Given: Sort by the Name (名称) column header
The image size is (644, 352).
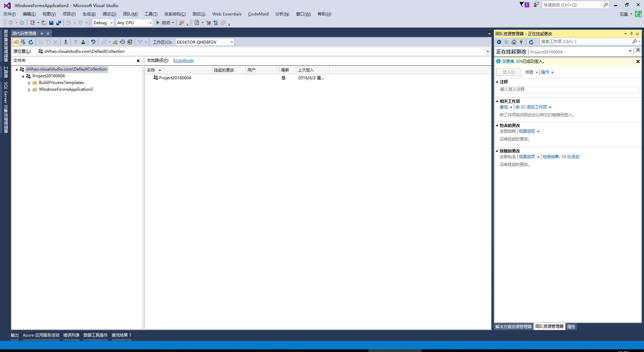Looking at the screenshot, I should [178, 70].
